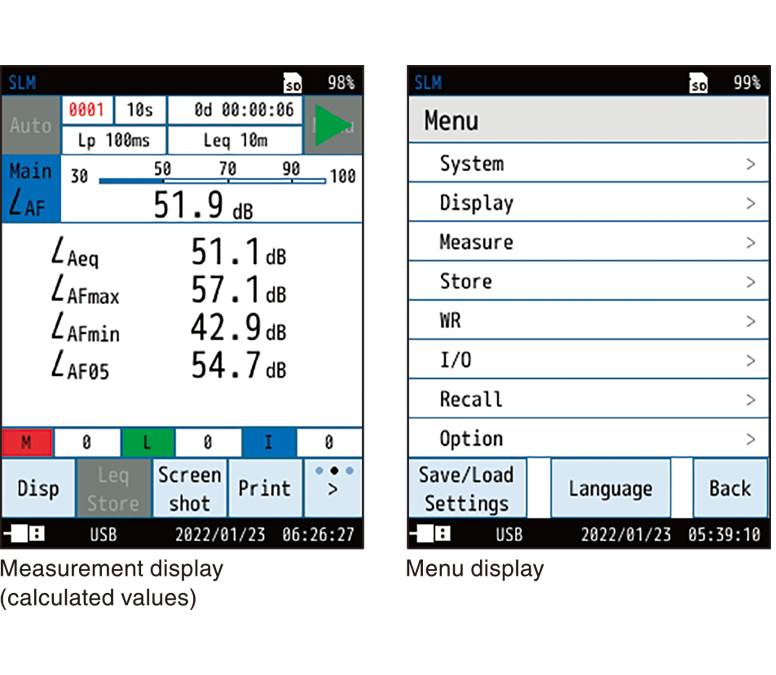Tap the SD card icon on Menu screen
Viewport: 776px width, 675px height.
click(x=700, y=83)
